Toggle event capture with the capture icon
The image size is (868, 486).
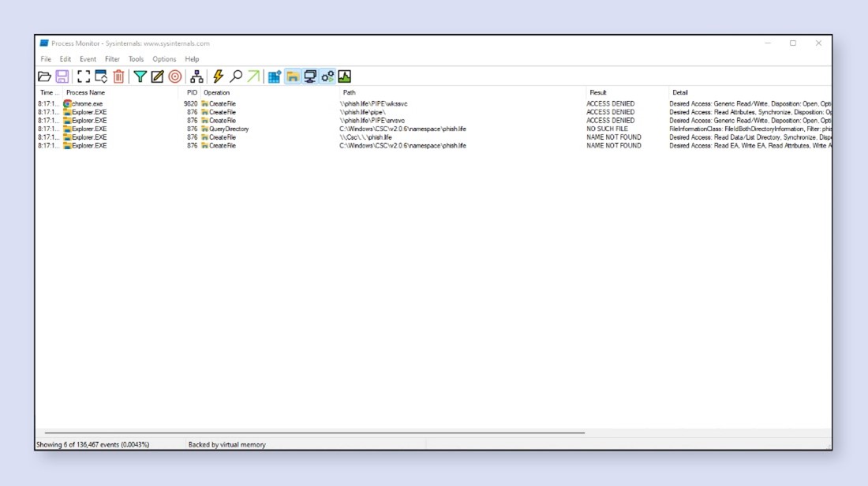click(x=84, y=77)
